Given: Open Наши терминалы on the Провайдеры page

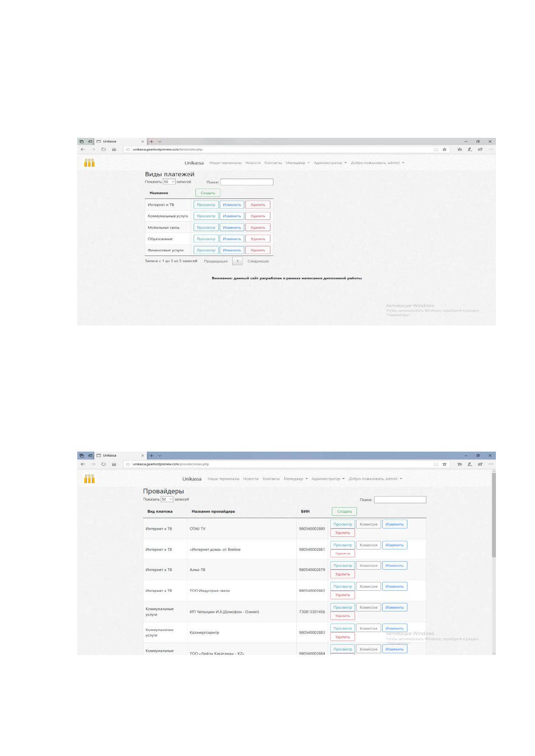Looking at the screenshot, I should tap(223, 479).
